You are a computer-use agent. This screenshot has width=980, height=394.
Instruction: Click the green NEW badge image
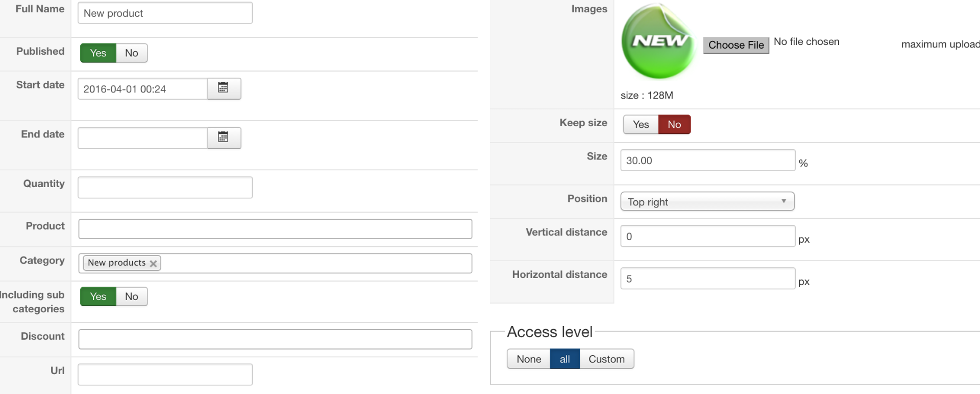tap(658, 42)
